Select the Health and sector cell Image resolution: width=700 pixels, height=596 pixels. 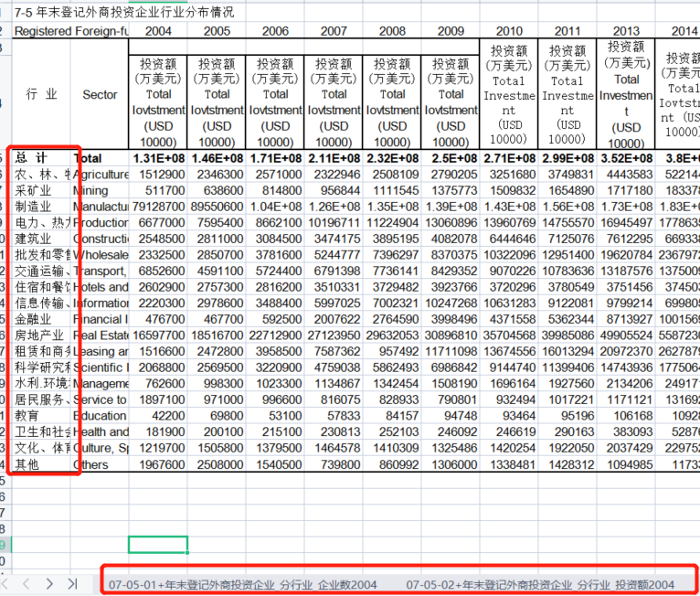(x=100, y=431)
